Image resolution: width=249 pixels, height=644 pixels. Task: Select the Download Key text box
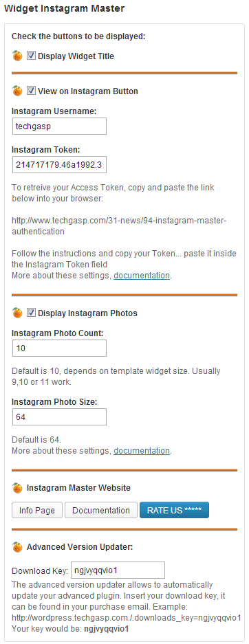click(x=118, y=570)
